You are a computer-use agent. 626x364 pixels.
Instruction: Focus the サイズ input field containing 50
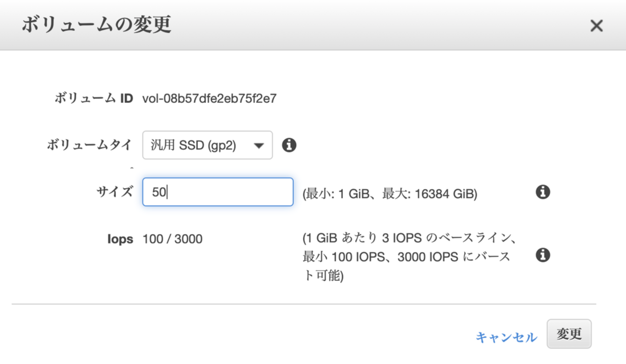pos(218,192)
